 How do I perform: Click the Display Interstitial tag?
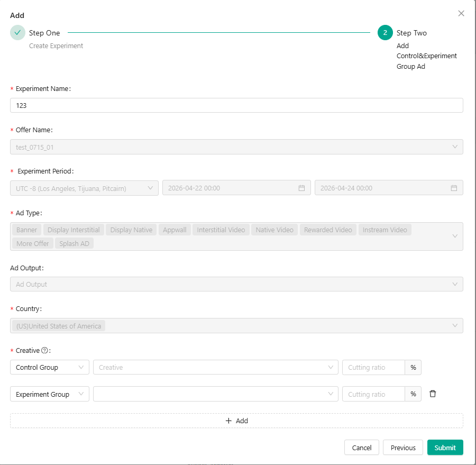point(74,230)
